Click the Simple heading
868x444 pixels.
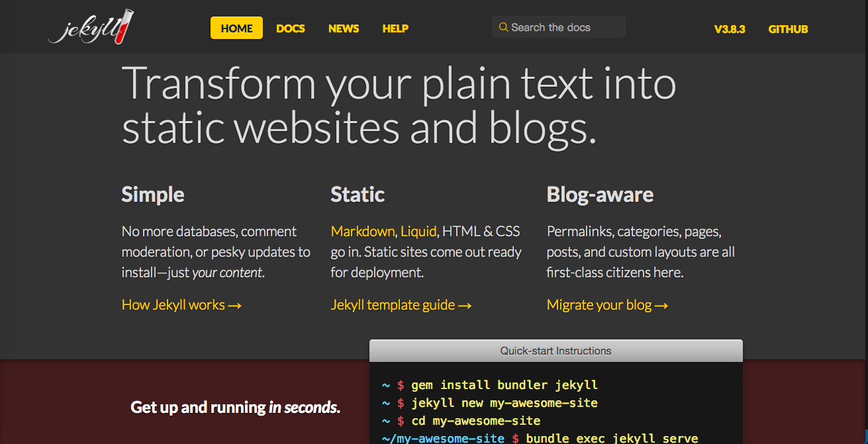(x=153, y=195)
